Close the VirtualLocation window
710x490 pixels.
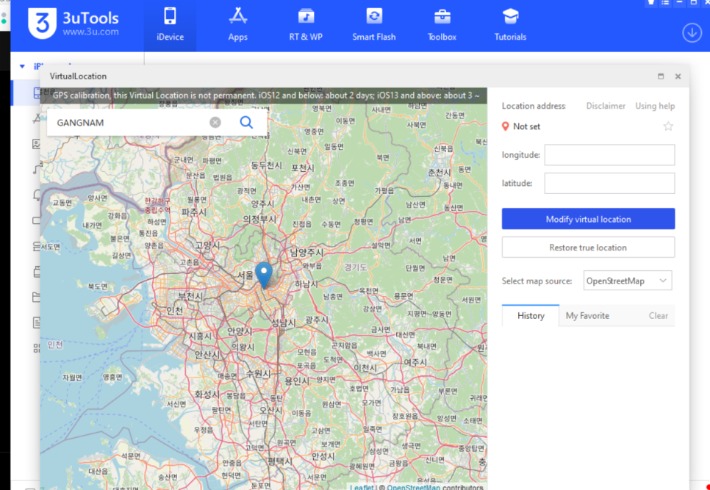[678, 76]
